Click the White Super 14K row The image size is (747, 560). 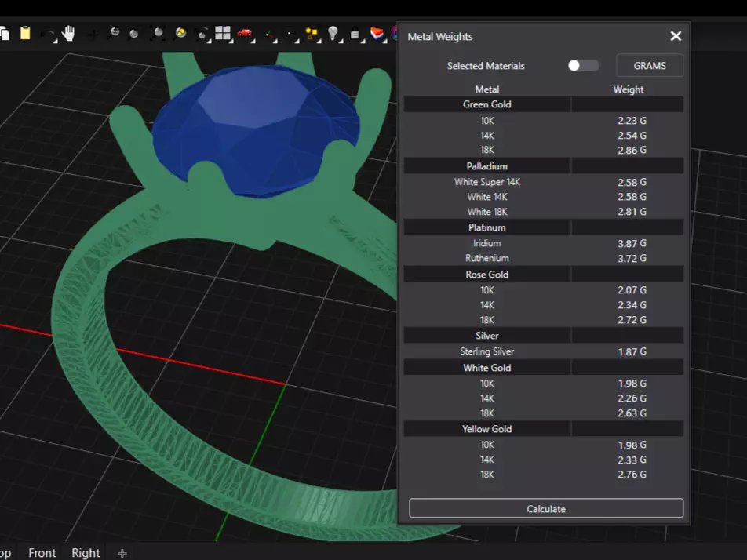tap(544, 182)
